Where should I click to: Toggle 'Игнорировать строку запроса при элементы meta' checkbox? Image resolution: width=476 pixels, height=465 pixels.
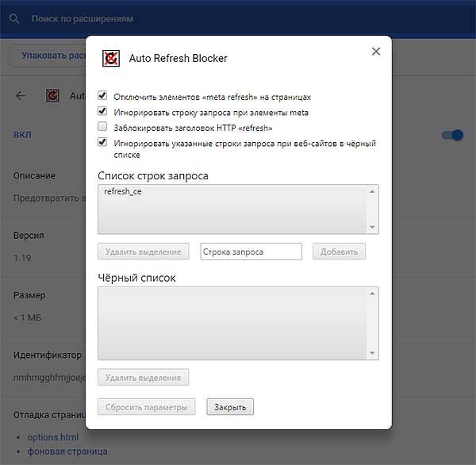point(102,111)
